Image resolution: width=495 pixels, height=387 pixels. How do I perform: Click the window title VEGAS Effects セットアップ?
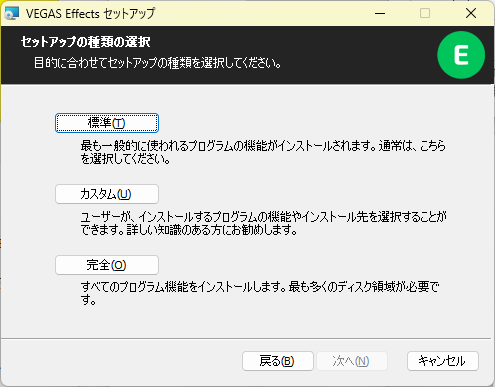[90, 14]
